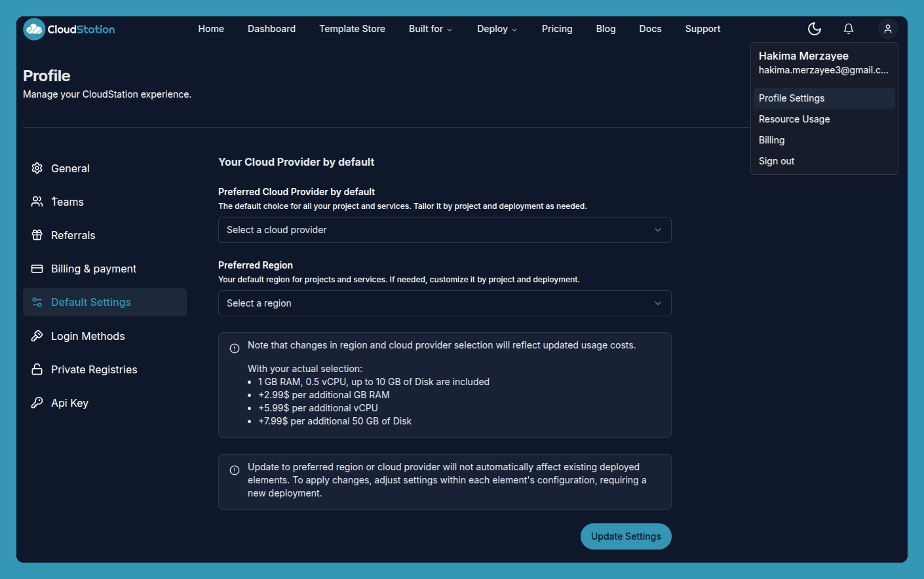This screenshot has height=579, width=924.
Task: Open the Template Store page
Action: pyautogui.click(x=352, y=29)
